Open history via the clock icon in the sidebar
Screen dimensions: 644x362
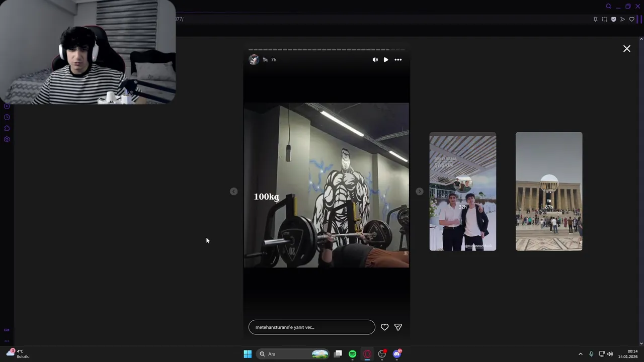coord(7,117)
